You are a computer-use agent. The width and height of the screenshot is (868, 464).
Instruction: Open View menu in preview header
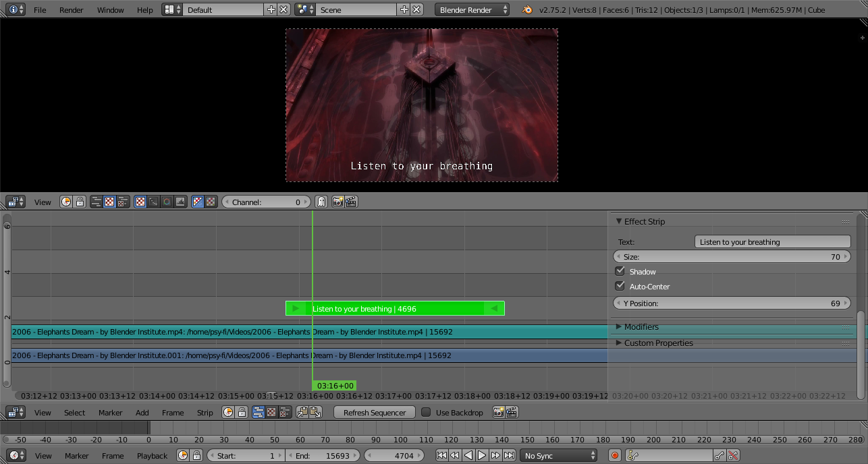[x=43, y=202]
